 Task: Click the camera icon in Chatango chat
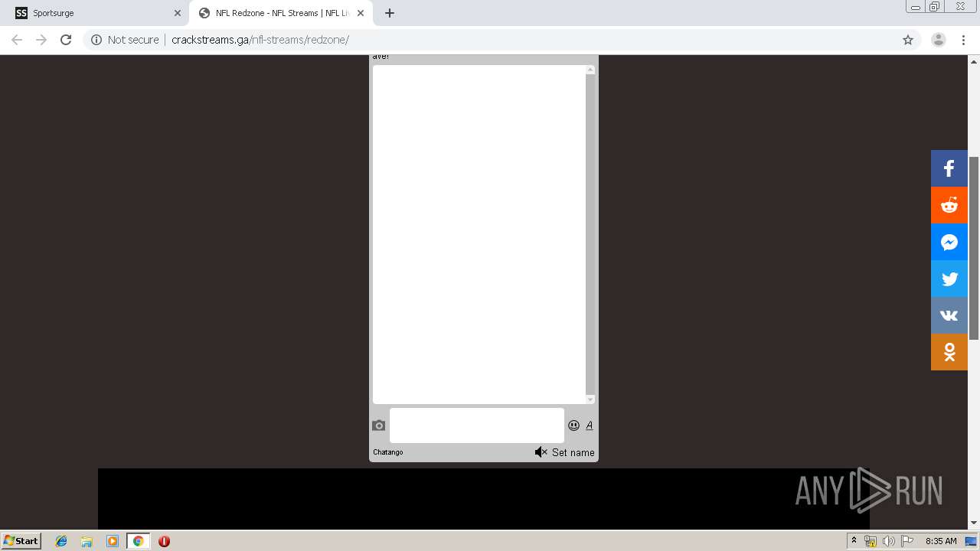click(x=379, y=425)
